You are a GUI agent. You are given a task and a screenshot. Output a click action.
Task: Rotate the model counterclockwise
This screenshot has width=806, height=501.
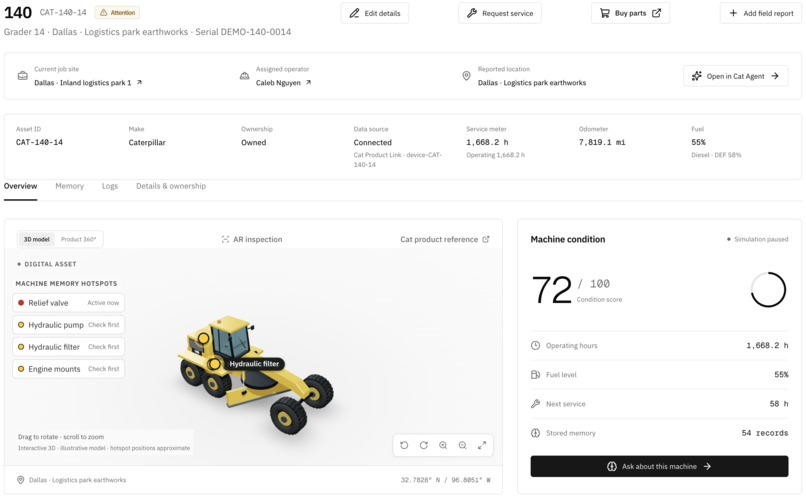[x=404, y=446]
